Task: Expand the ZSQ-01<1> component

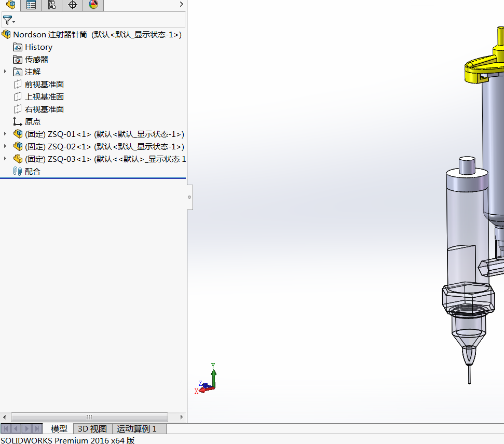Action: click(x=5, y=134)
